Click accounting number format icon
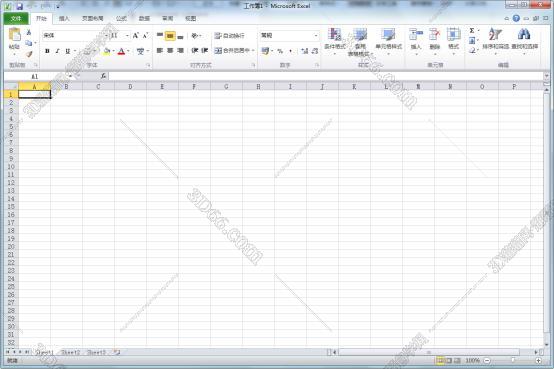The width and height of the screenshot is (554, 369). pos(265,51)
